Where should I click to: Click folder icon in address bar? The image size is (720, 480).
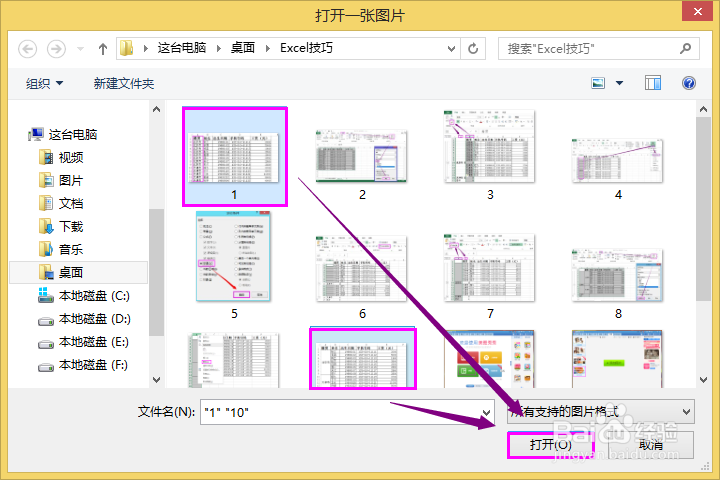coord(126,48)
